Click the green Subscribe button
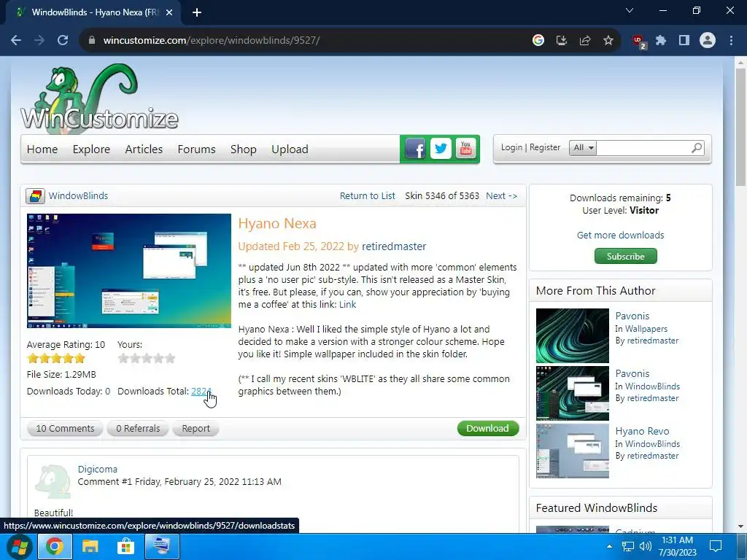The height and width of the screenshot is (560, 747). point(625,256)
